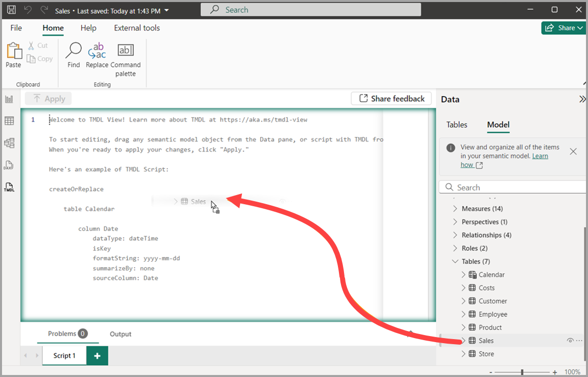Viewport: 588px width, 377px height.
Task: Expand the Measures group
Action: (x=455, y=208)
